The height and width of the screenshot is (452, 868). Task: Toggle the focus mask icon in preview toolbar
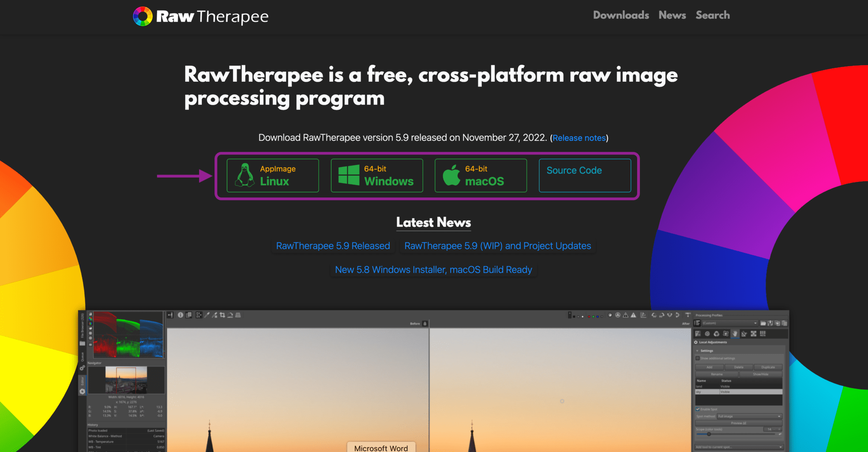[x=618, y=315]
